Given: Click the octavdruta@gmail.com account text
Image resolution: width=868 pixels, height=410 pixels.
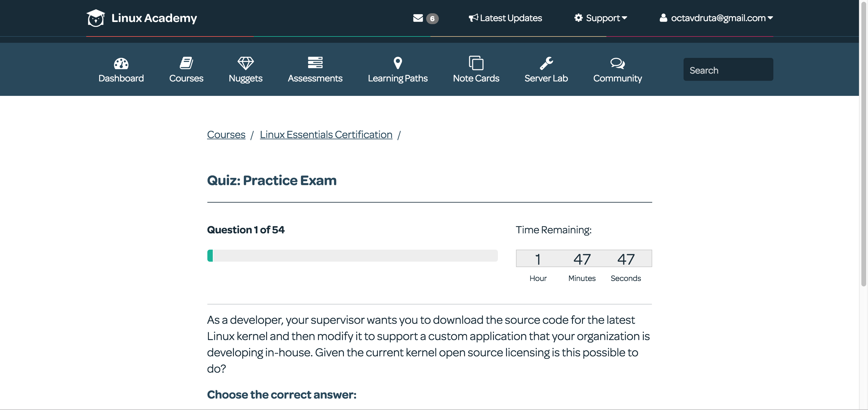Looking at the screenshot, I should (718, 18).
